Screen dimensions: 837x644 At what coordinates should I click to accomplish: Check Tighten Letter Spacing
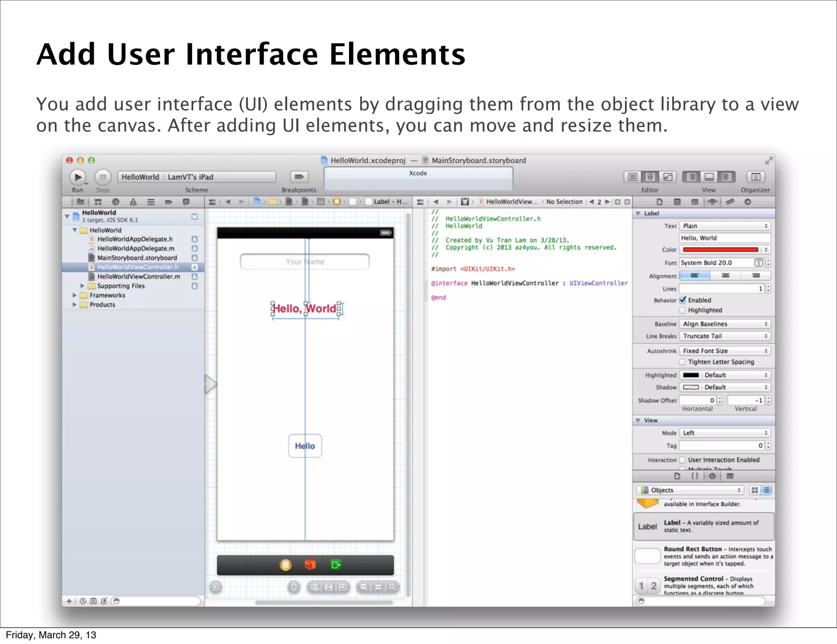(x=683, y=362)
